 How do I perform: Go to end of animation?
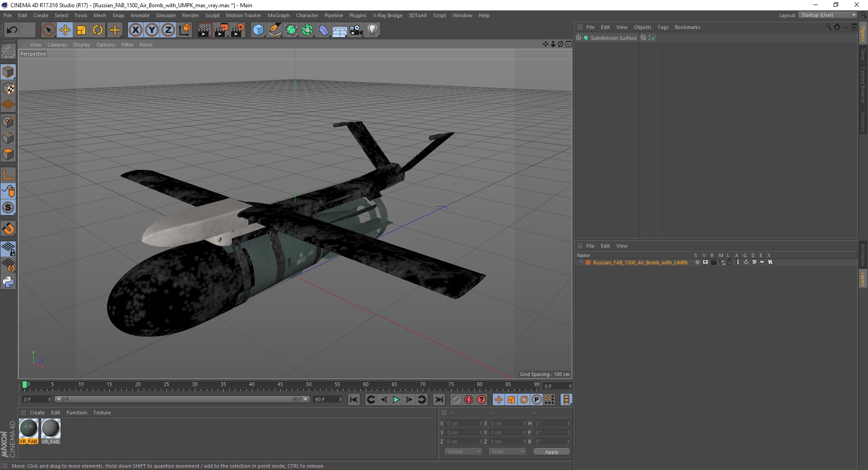pyautogui.click(x=439, y=399)
